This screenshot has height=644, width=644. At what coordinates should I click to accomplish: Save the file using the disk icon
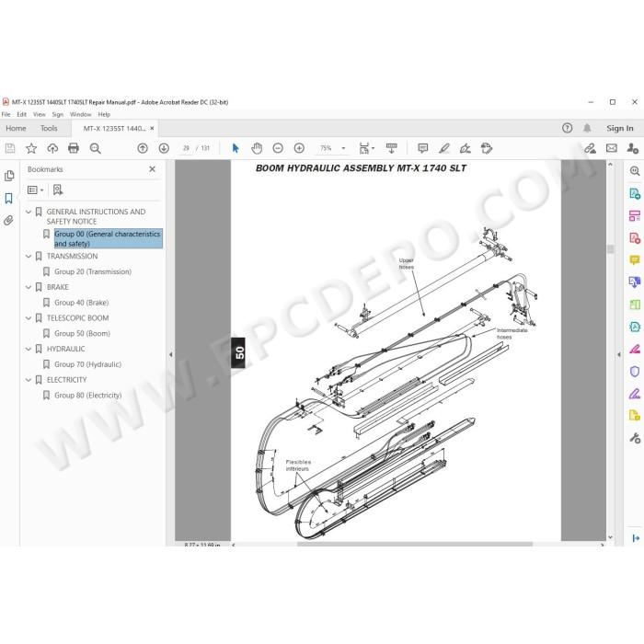[x=10, y=148]
